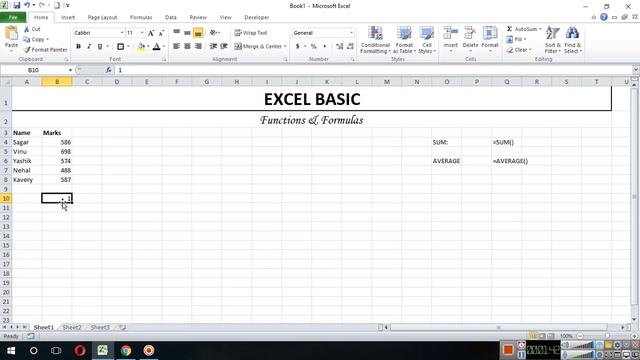640x360 pixels.
Task: Switch to the Formulas tab
Action: 141,18
